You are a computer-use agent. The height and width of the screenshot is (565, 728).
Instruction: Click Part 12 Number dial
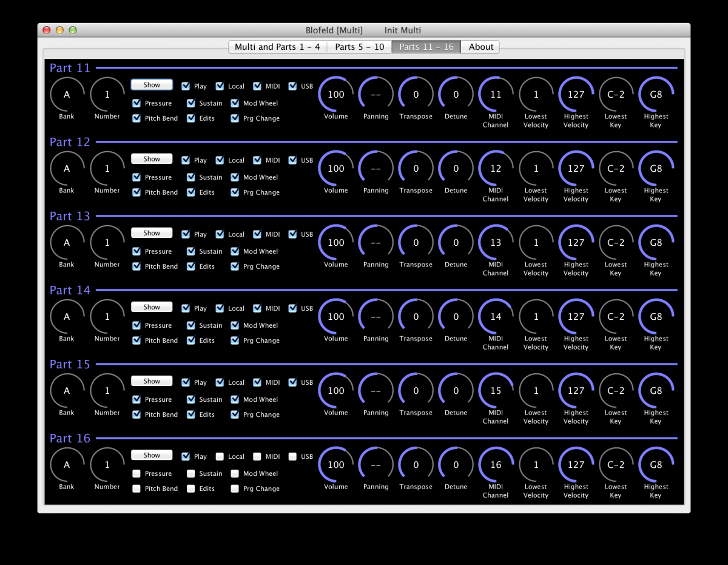pyautogui.click(x=107, y=169)
